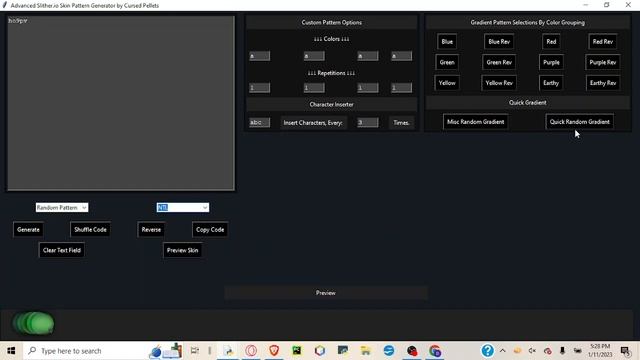Focus the first Repetitions input field
This screenshot has height=360, width=640.
coord(260,87)
